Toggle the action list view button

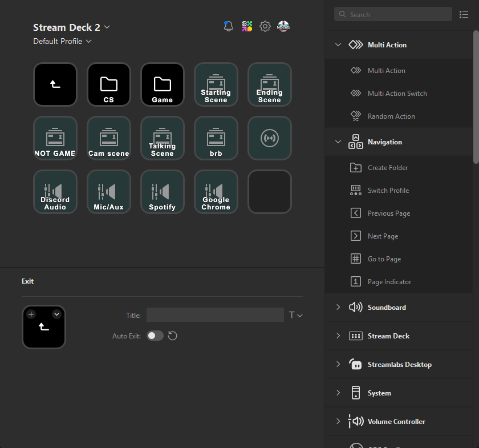pos(464,14)
